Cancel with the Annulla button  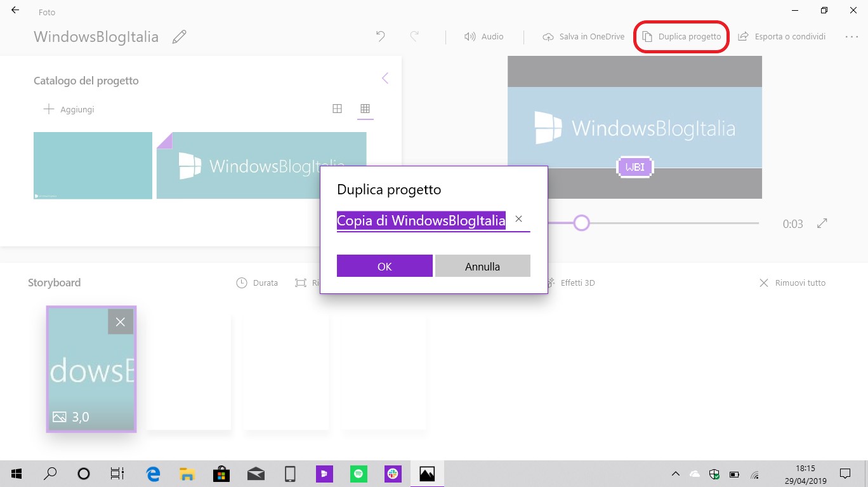[x=483, y=266]
